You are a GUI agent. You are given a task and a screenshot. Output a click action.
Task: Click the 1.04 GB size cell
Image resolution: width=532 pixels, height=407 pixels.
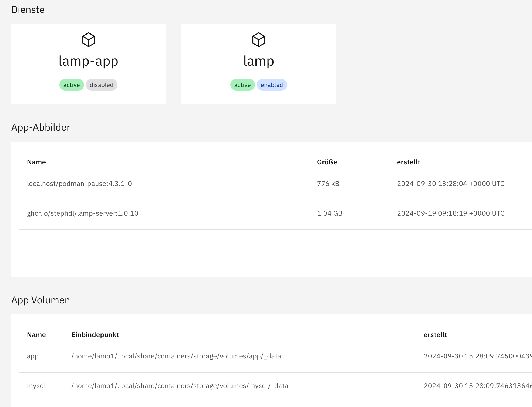330,213
